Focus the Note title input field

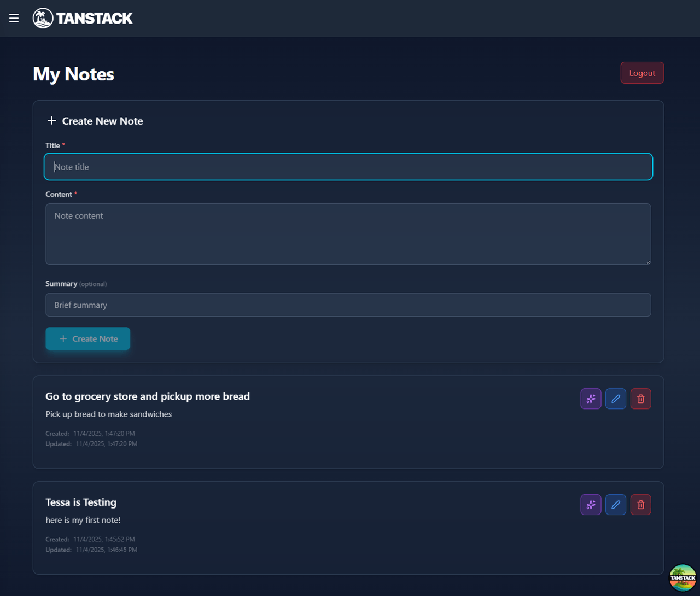(x=348, y=167)
